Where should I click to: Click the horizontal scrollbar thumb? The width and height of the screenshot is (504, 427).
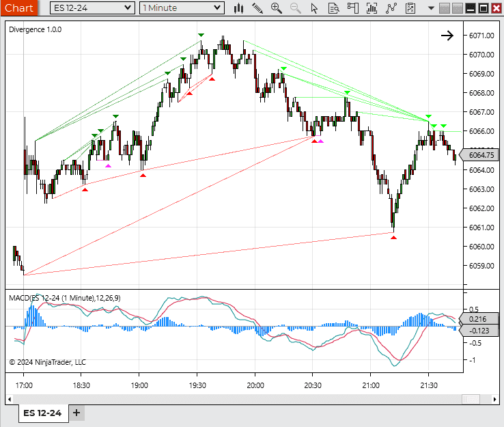[471, 399]
